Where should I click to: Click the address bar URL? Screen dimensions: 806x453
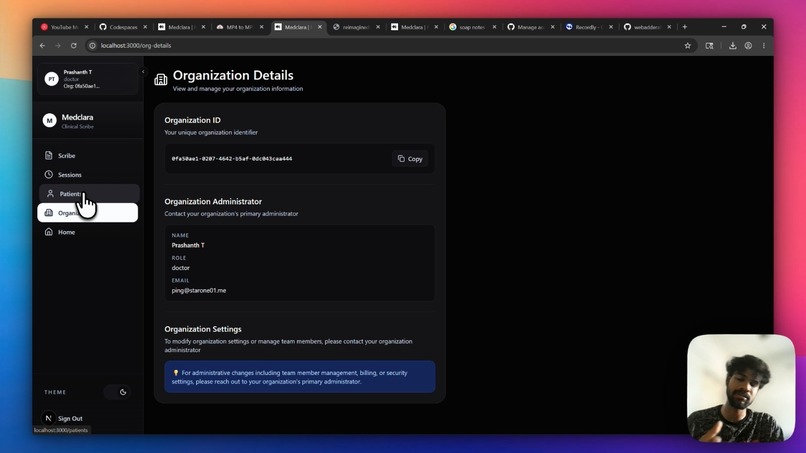pos(136,46)
